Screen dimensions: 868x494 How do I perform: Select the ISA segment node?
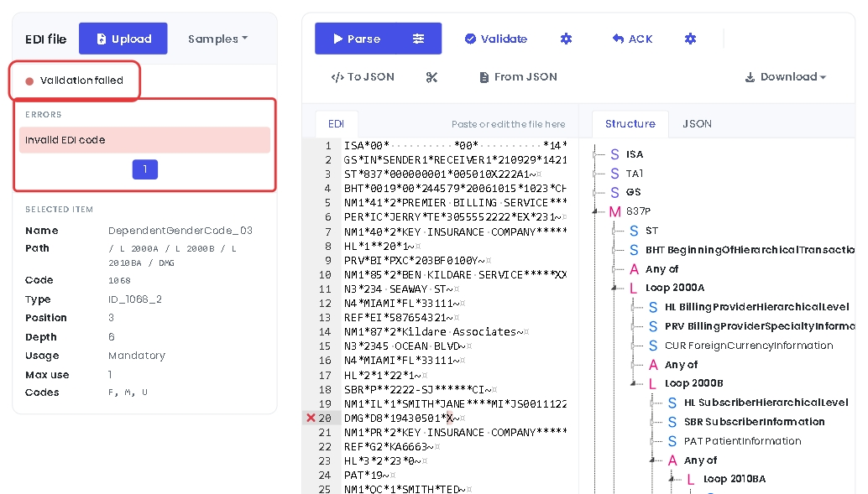coord(635,154)
